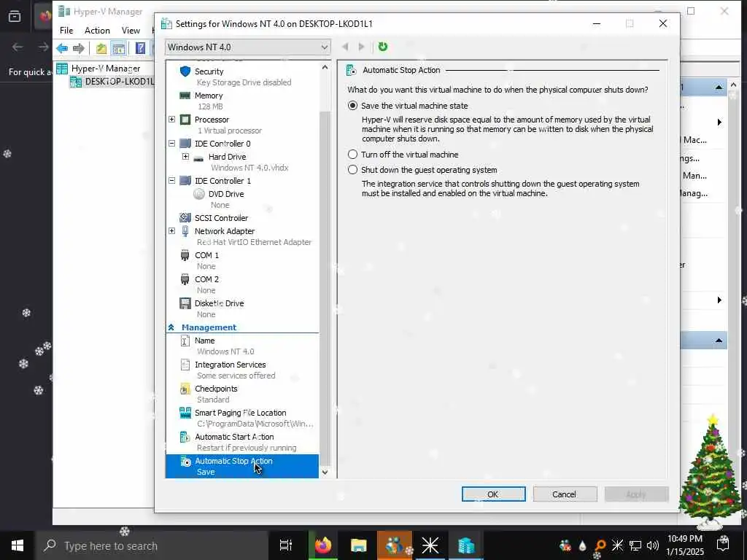The image size is (747, 560).
Task: Select 'Restart if previously running' text
Action: coord(247,448)
